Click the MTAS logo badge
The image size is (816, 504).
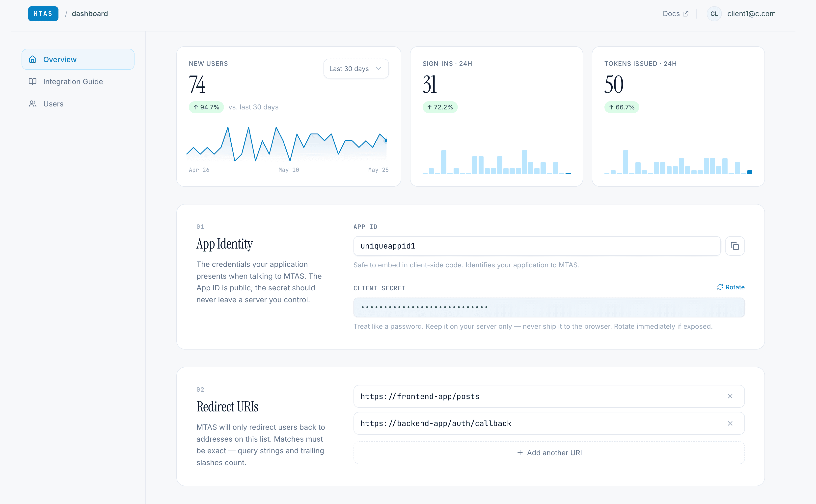click(43, 14)
